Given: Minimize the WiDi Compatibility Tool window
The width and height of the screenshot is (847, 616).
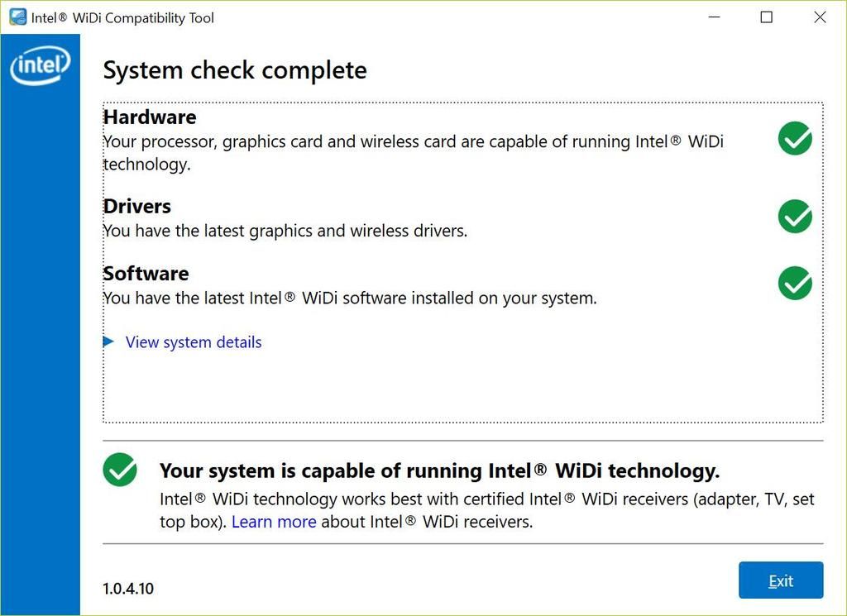Looking at the screenshot, I should point(713,17).
